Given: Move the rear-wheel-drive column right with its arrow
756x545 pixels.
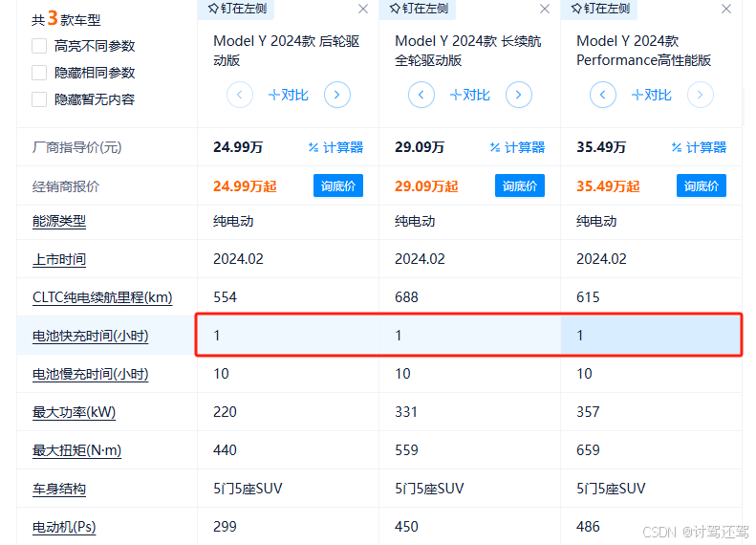Looking at the screenshot, I should [337, 95].
